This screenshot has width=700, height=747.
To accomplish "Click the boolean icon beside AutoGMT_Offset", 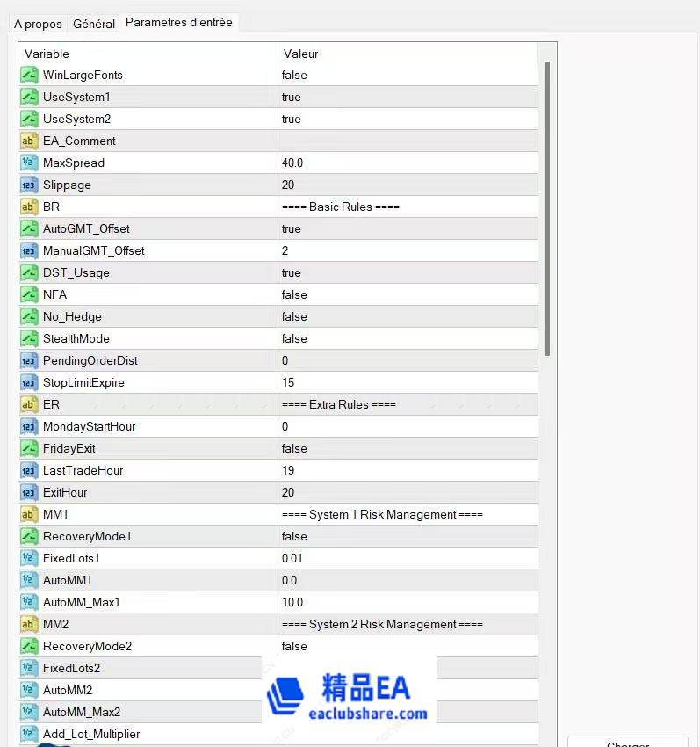I will click(29, 228).
